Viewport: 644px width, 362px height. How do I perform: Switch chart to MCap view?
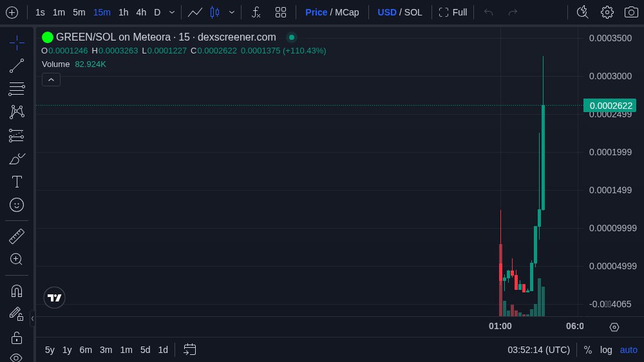347,12
